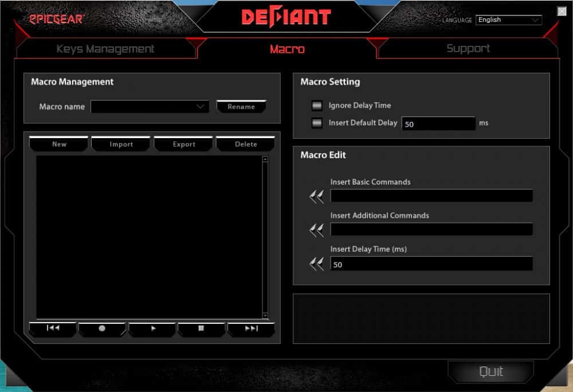Click the skip-to-start playback button
The image size is (573, 392).
coord(53,328)
